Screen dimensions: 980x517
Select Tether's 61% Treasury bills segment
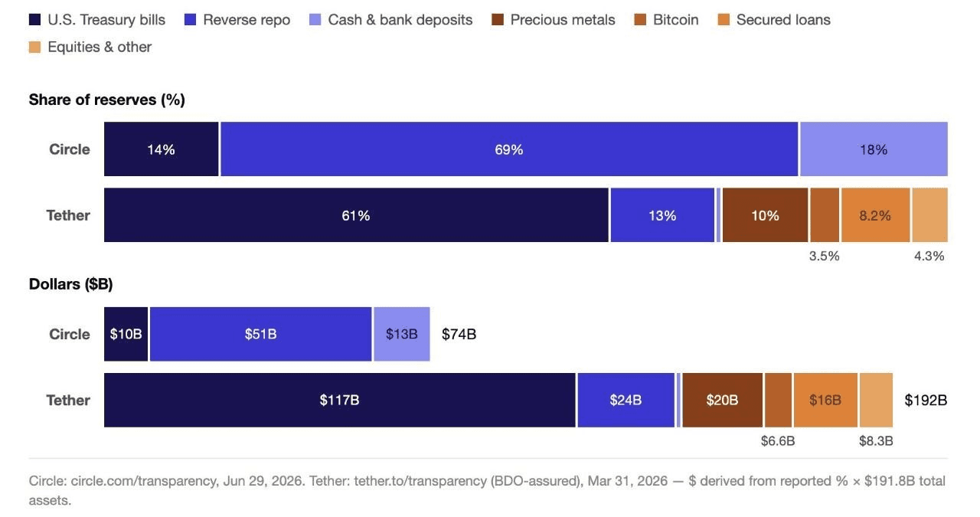356,215
